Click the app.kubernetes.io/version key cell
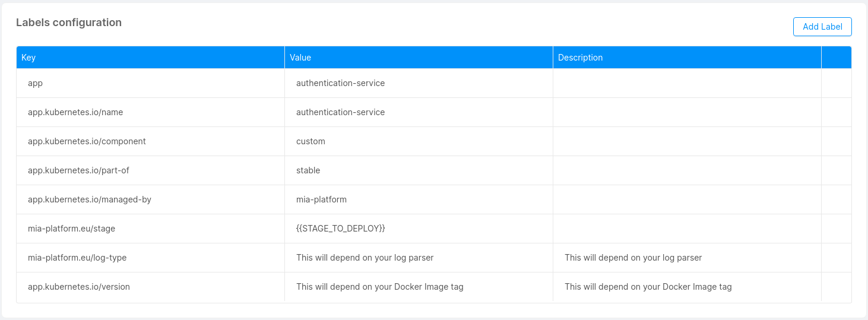 (79, 287)
